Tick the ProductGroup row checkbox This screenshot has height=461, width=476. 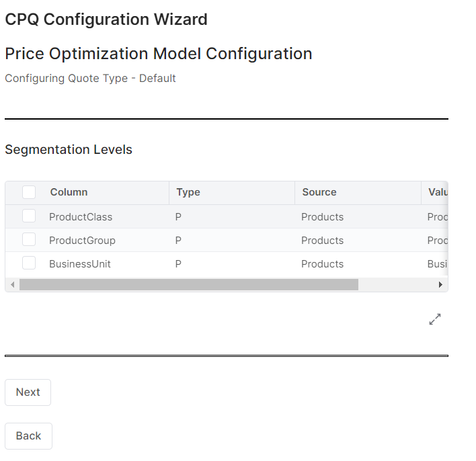pyautogui.click(x=29, y=240)
